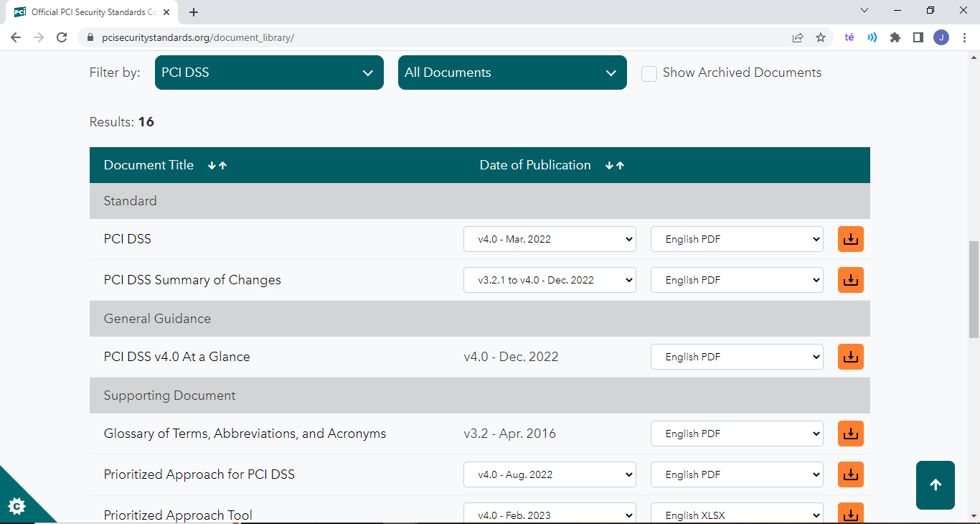Open cookie settings gear icon

point(17,506)
